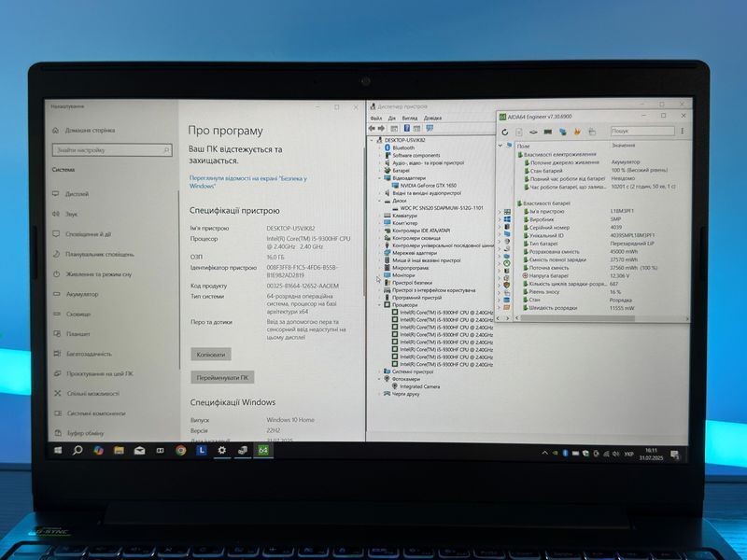Open Windows Start menu
Image resolution: width=747 pixels, height=560 pixels.
click(x=58, y=450)
